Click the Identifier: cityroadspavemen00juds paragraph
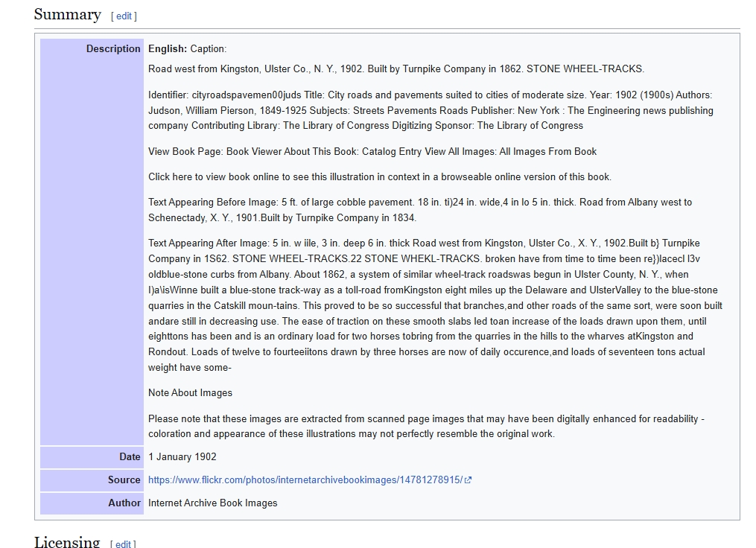 click(431, 110)
